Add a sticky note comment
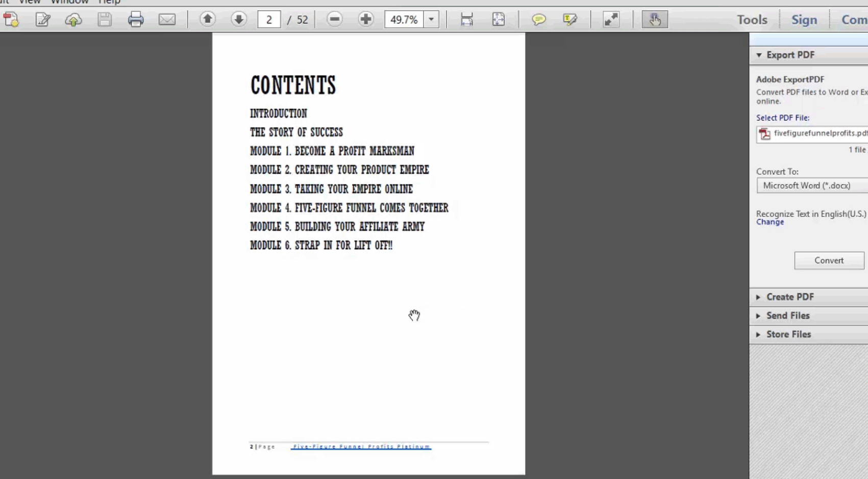The height and width of the screenshot is (479, 868). coord(538,19)
